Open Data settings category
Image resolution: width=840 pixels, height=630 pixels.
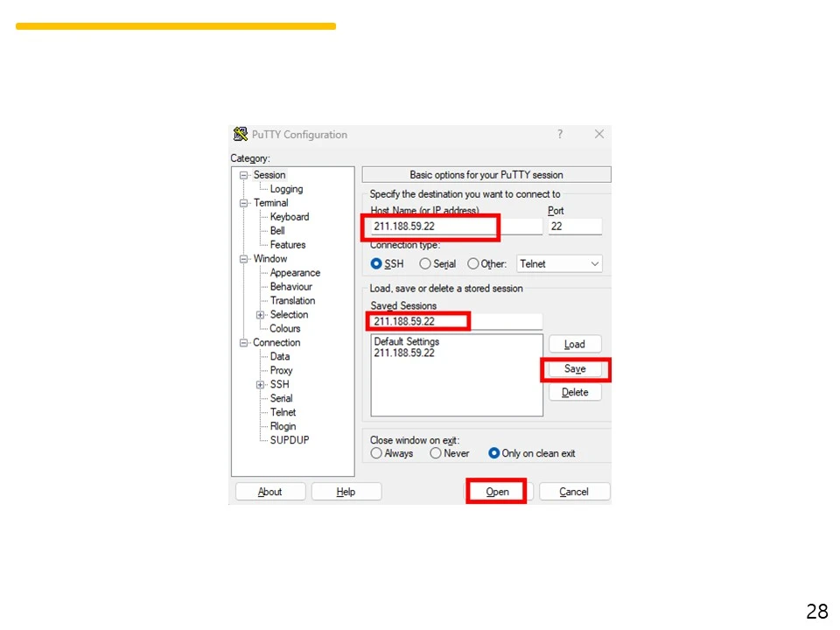pyautogui.click(x=280, y=356)
